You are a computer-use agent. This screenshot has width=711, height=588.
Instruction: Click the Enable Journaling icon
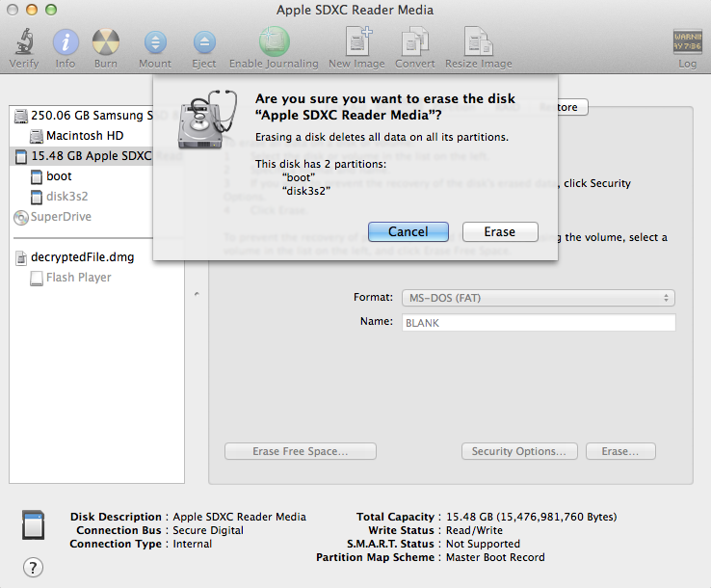click(x=274, y=41)
